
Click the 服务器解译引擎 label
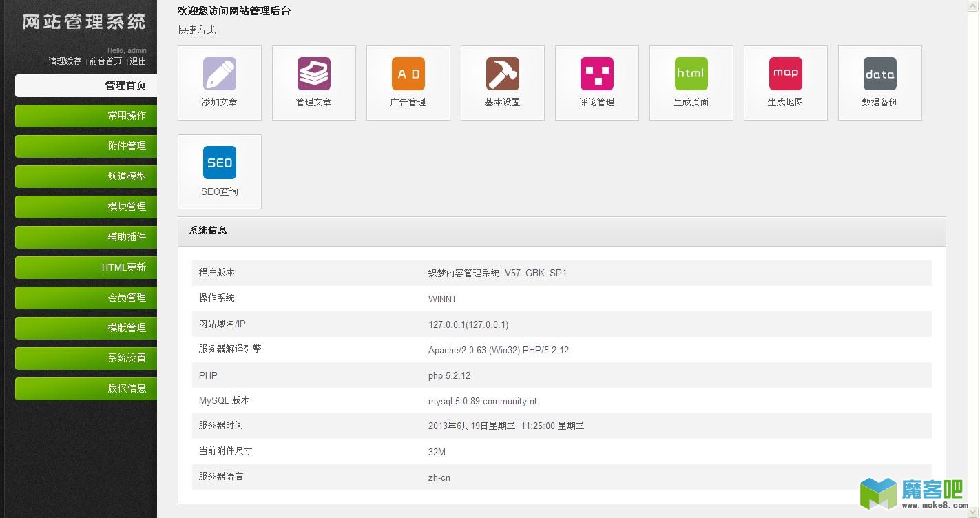(230, 349)
